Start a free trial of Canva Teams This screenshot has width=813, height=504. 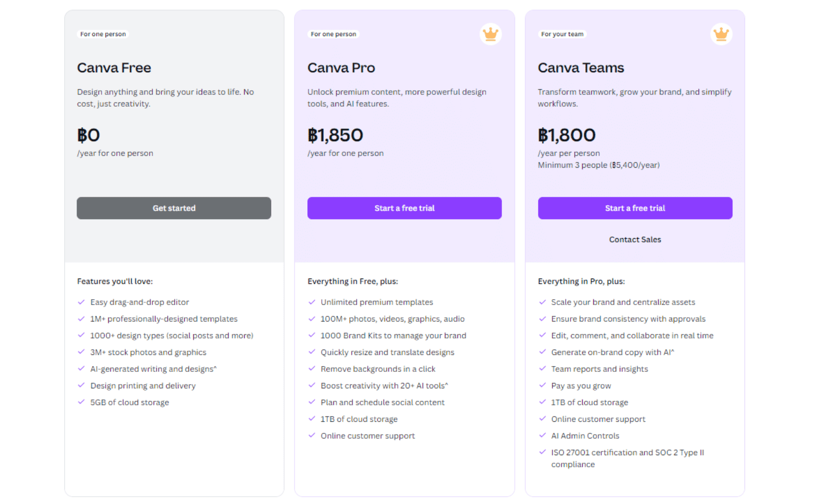635,208
